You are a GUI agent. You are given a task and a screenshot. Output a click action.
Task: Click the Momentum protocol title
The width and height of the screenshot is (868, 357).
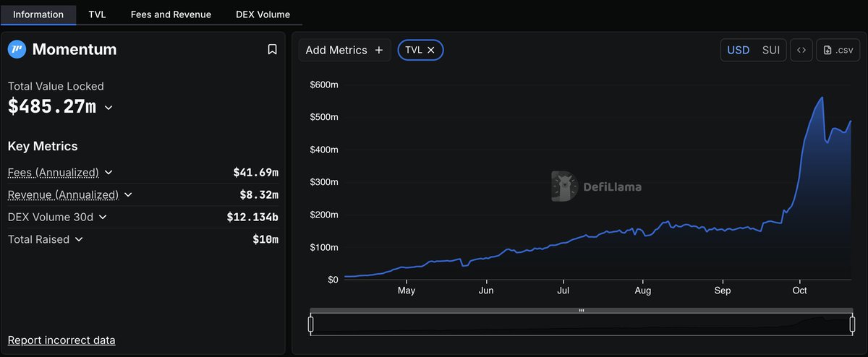point(75,49)
